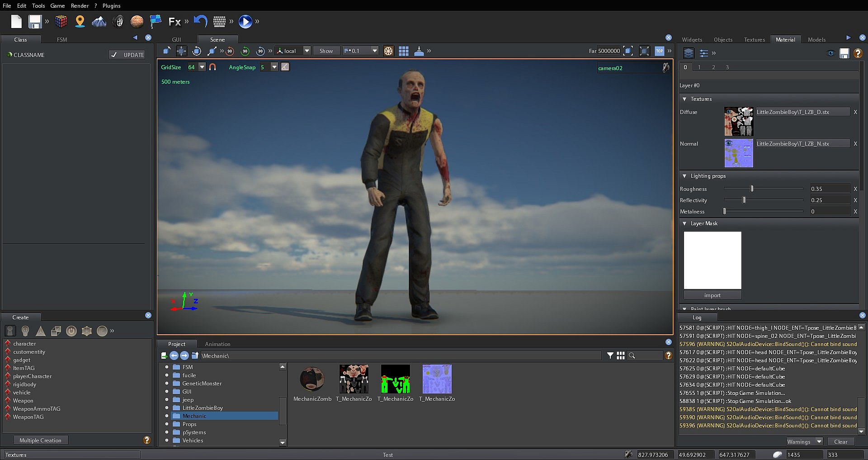Click the undo arrow icon

point(200,21)
